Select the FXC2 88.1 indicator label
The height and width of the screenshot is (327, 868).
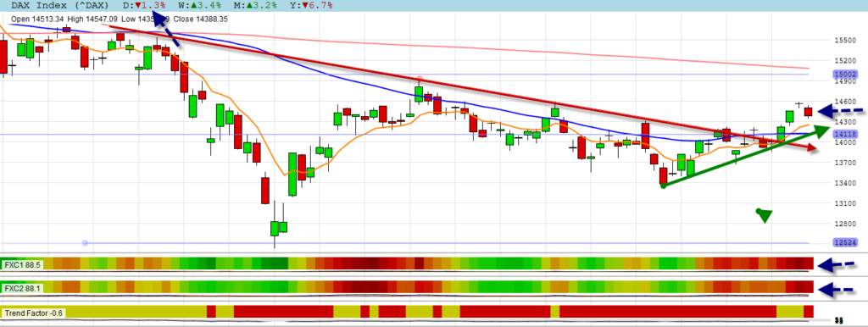pyautogui.click(x=23, y=289)
